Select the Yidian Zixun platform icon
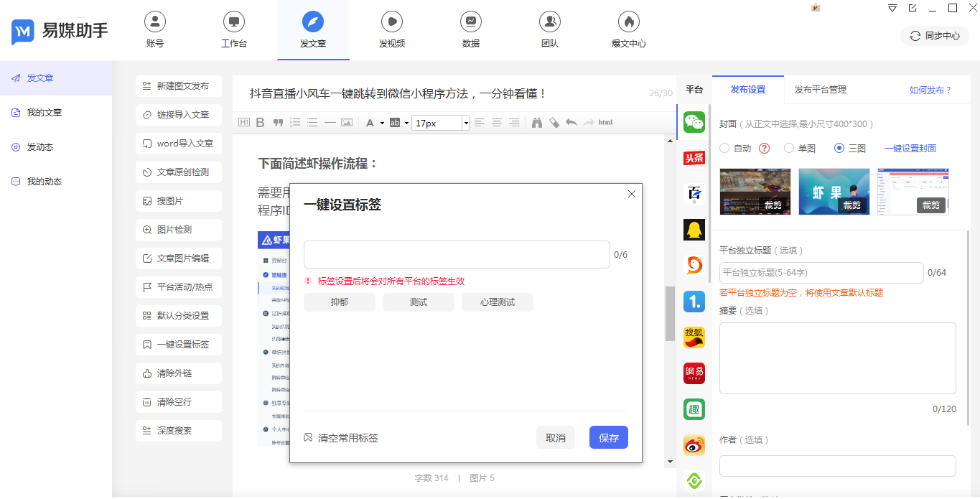980x499 pixels. point(694,302)
